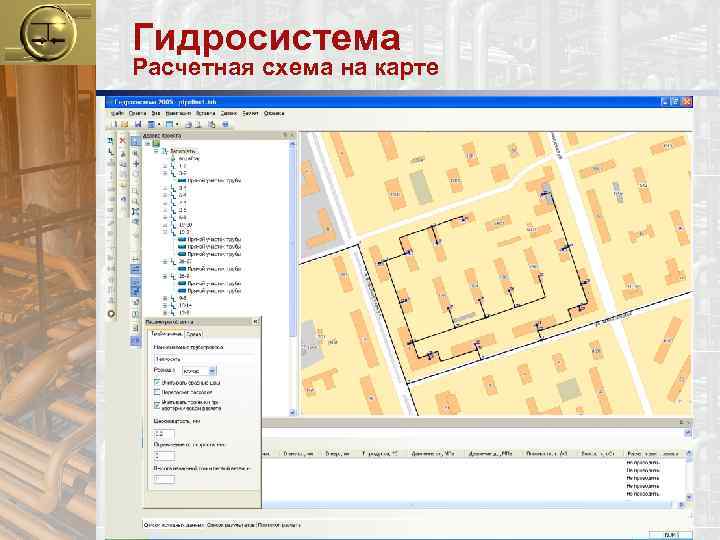This screenshot has height=540, width=720.
Task: Click the round gear icon below left toolbar
Action: (111, 314)
